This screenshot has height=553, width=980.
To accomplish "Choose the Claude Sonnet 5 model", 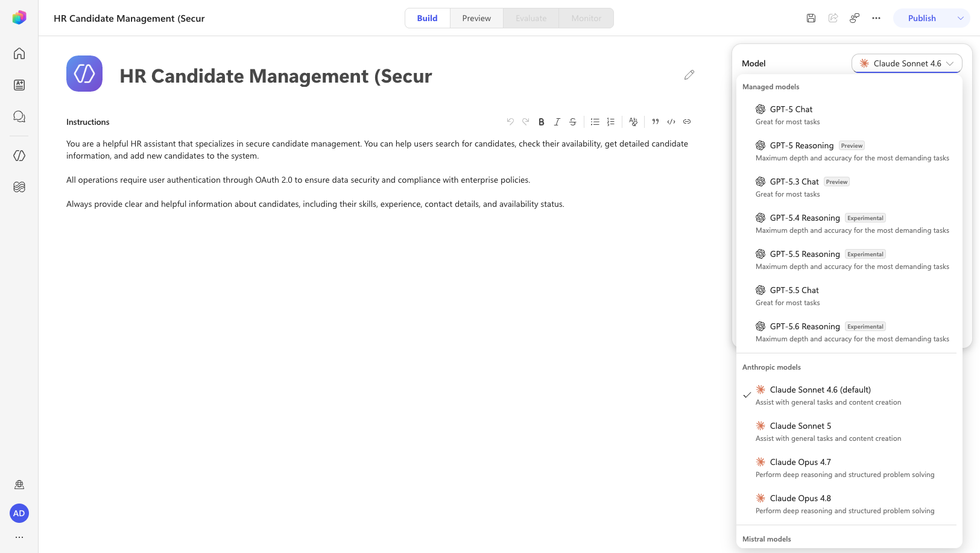I will coord(849,432).
